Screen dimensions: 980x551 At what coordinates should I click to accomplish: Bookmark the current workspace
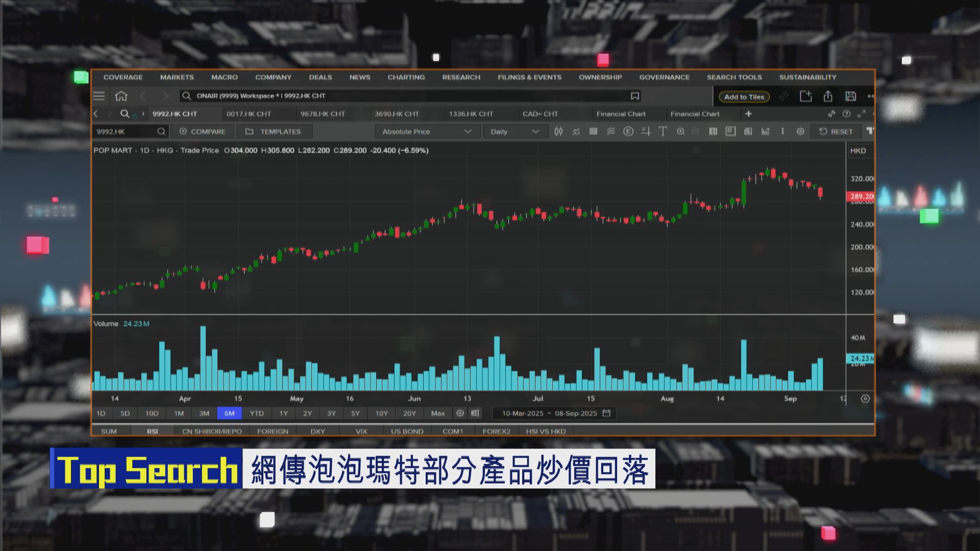point(634,96)
